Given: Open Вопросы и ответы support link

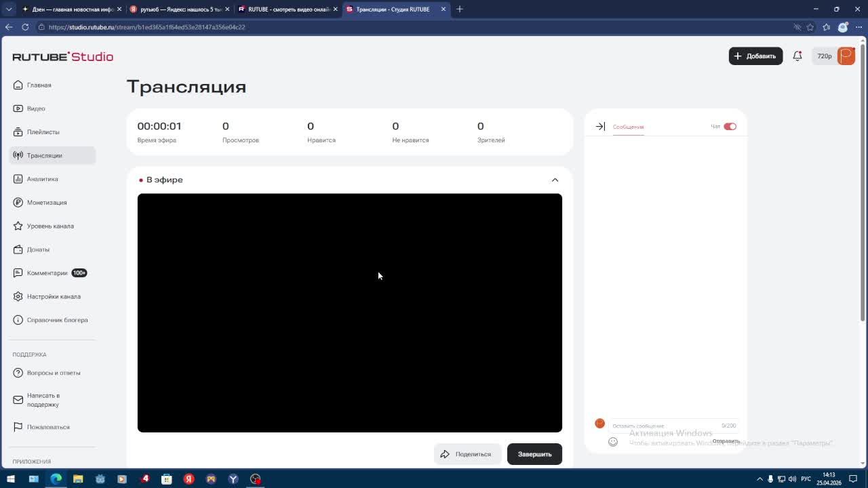Looking at the screenshot, I should pyautogui.click(x=54, y=373).
